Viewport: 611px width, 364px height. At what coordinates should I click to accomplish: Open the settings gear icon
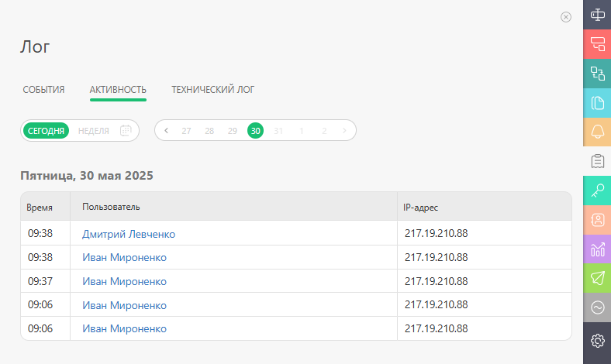(x=597, y=341)
